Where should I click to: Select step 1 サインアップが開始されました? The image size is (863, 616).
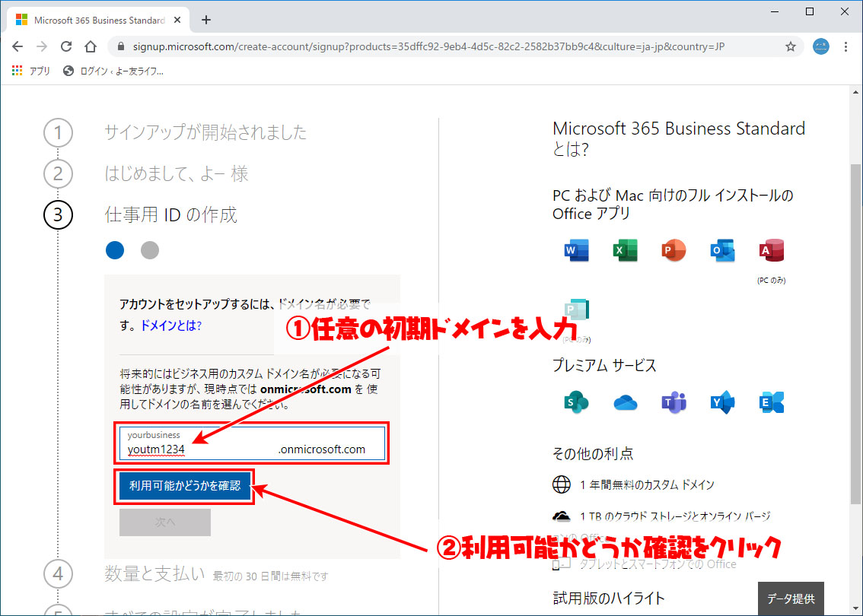pyautogui.click(x=205, y=132)
